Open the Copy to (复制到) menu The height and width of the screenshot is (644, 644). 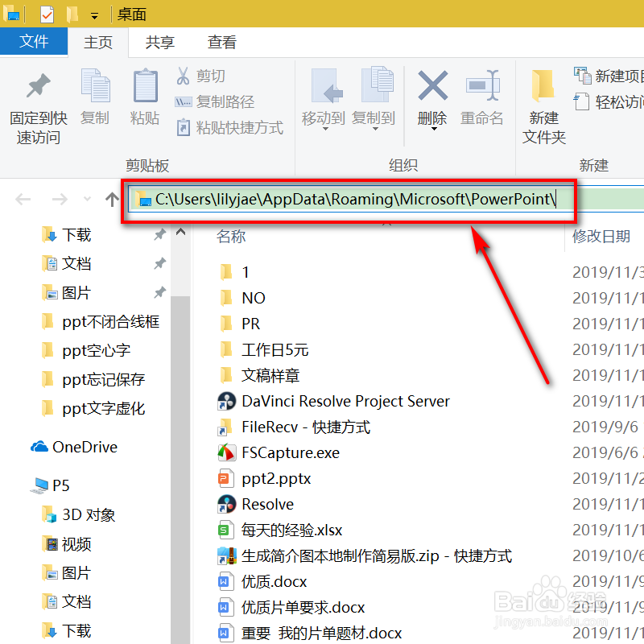pyautogui.click(x=374, y=99)
